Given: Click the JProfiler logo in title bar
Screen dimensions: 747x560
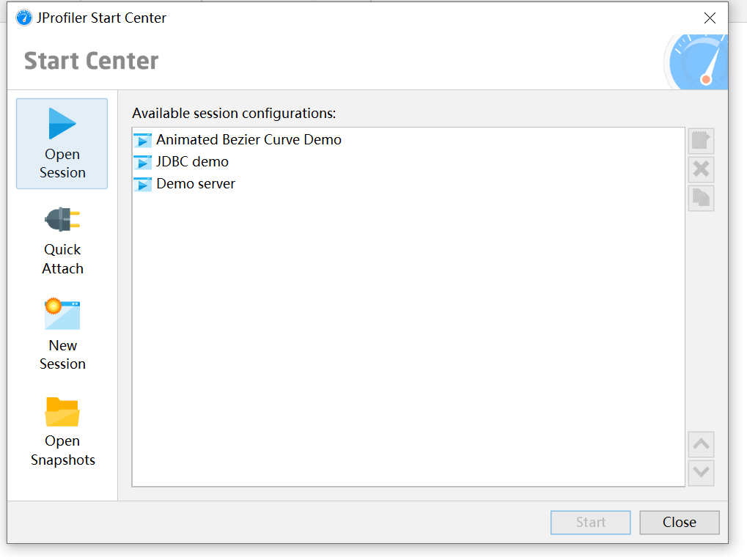Looking at the screenshot, I should click(x=24, y=18).
